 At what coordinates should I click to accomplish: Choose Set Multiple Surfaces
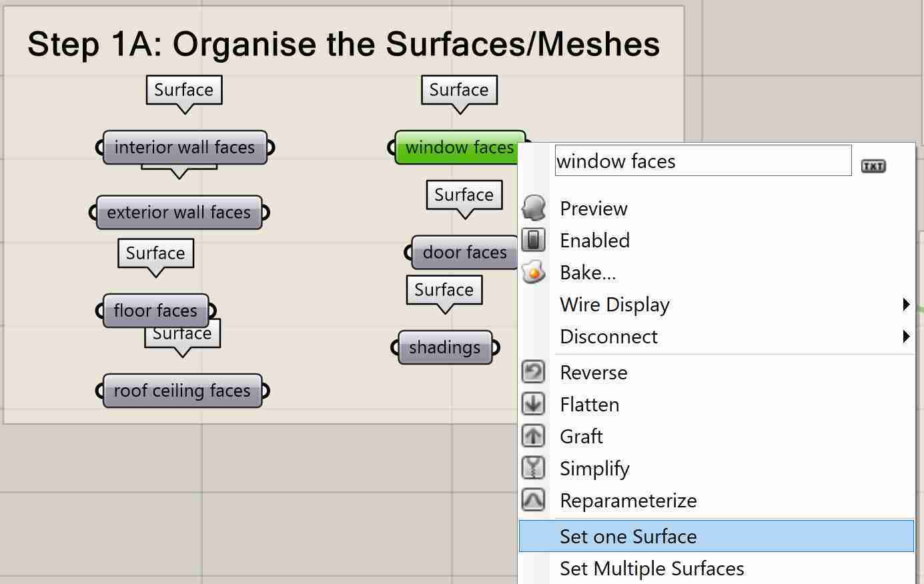coord(652,569)
